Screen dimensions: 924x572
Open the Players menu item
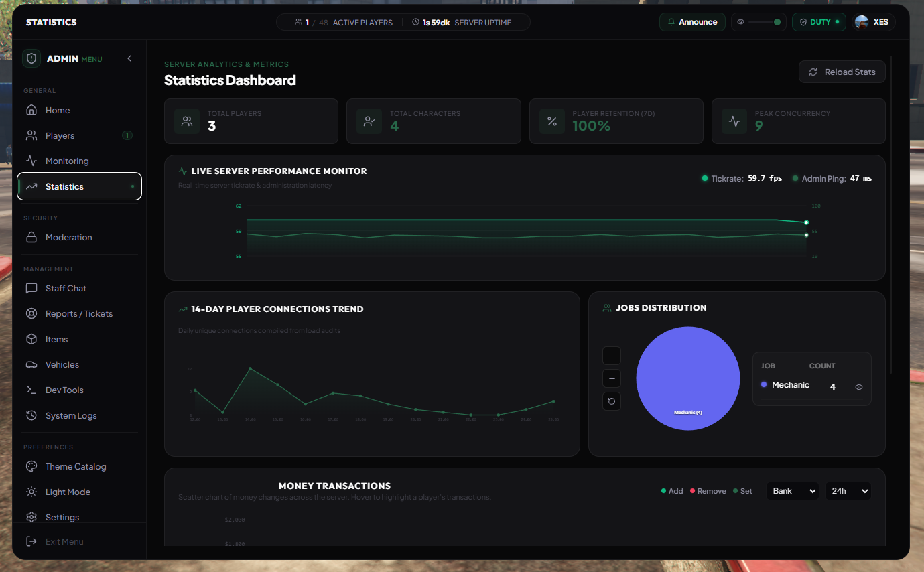79,136
